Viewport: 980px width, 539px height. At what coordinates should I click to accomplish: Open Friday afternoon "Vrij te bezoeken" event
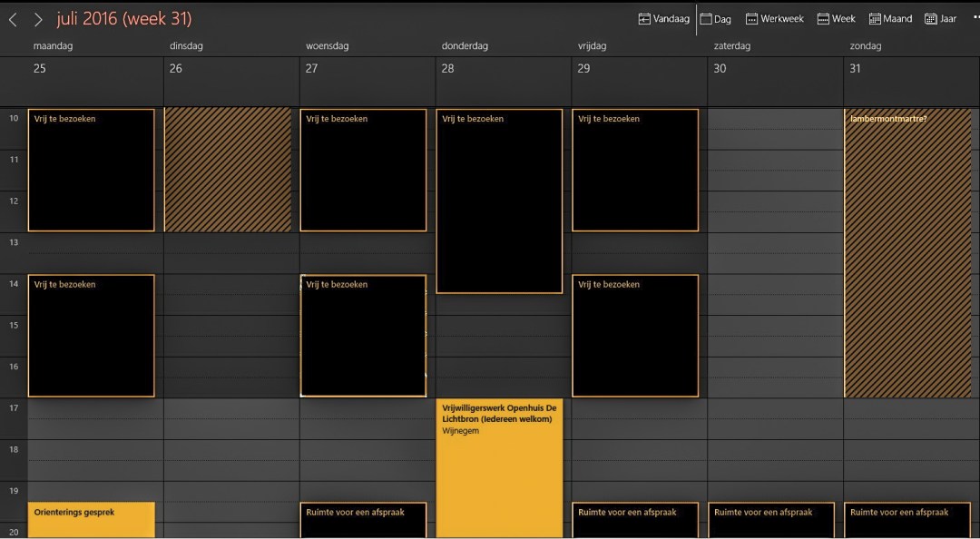tap(635, 336)
